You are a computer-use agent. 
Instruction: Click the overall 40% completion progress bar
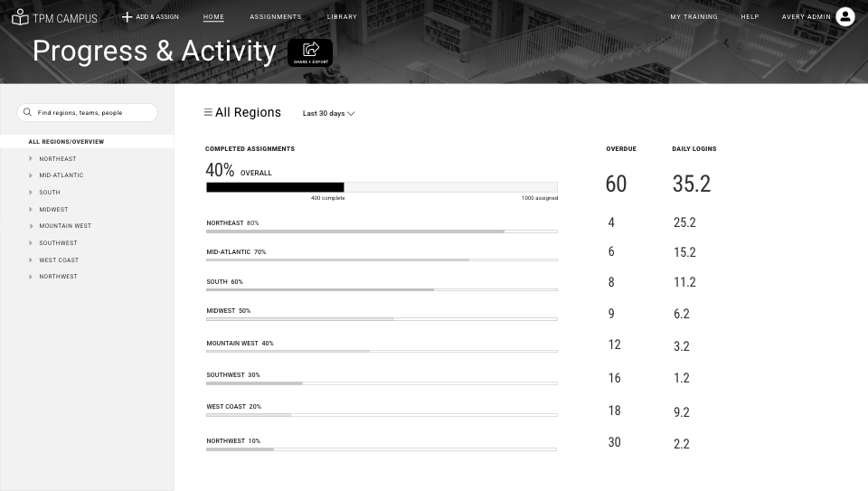[x=382, y=187]
